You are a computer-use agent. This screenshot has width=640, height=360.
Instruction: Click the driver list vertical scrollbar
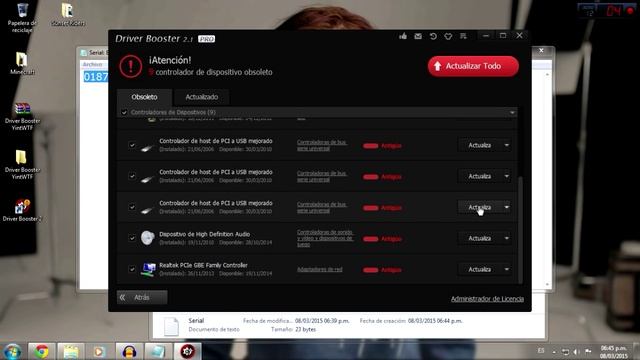click(520, 230)
